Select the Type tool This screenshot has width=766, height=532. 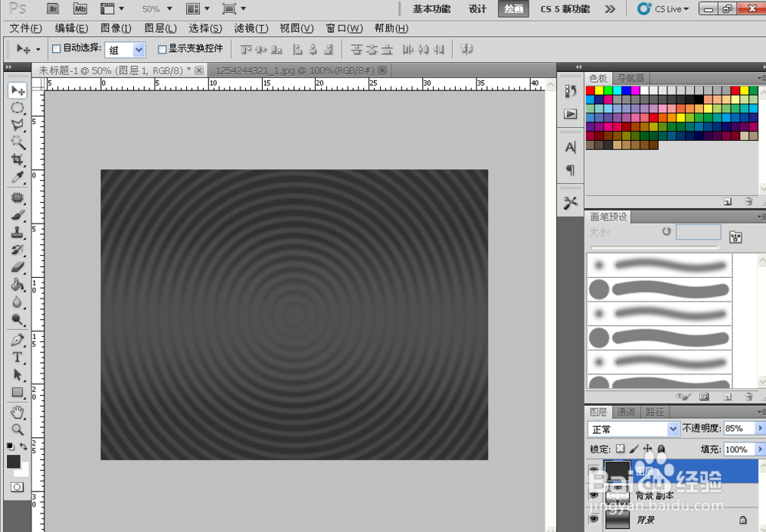coord(18,357)
